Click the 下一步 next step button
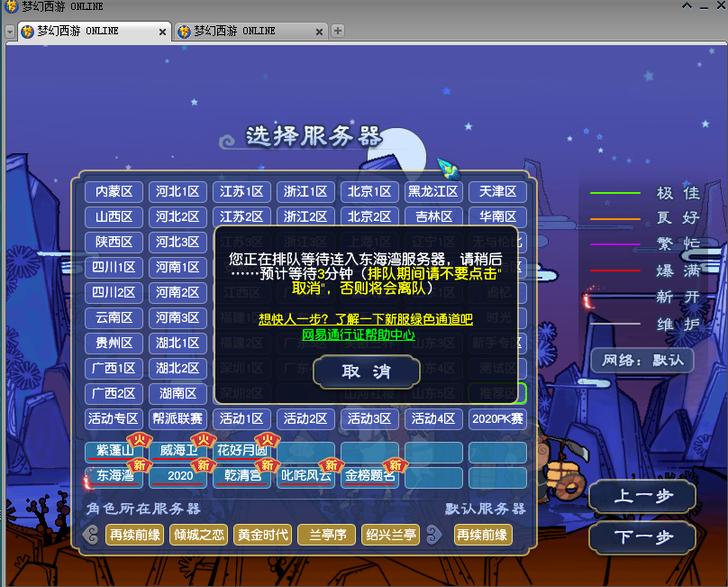The width and height of the screenshot is (728, 587). (642, 537)
